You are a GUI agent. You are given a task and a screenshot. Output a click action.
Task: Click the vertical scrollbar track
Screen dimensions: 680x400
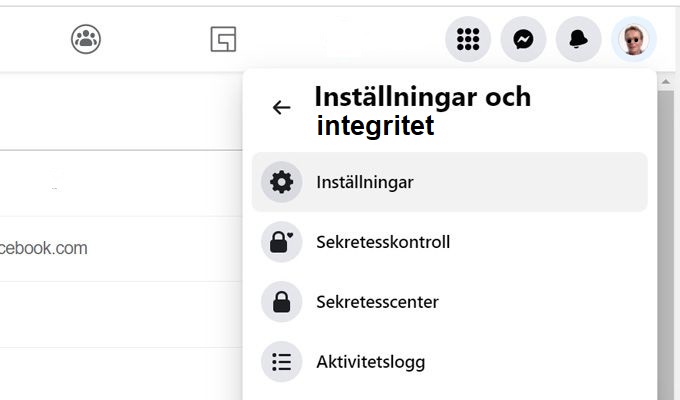tap(666, 245)
